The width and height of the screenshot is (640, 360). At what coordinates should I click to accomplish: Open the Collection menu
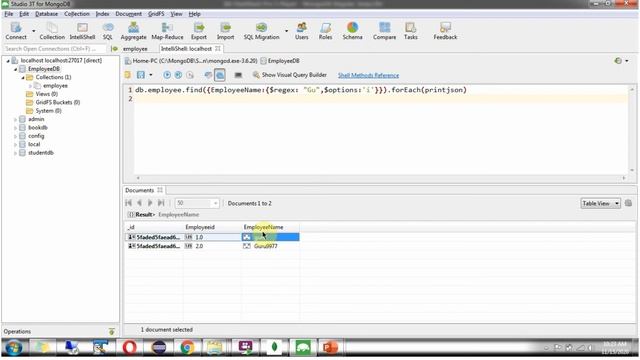(76, 14)
